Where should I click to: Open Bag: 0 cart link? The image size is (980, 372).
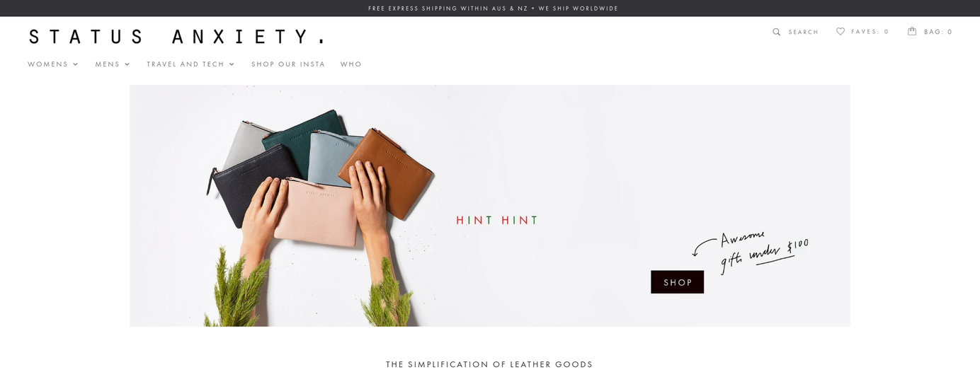coord(938,32)
